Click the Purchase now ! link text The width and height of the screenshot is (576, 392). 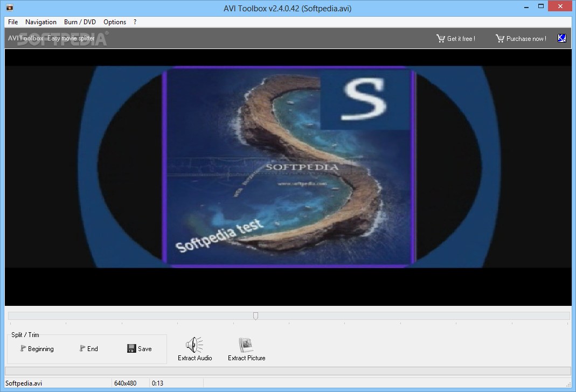click(x=526, y=39)
